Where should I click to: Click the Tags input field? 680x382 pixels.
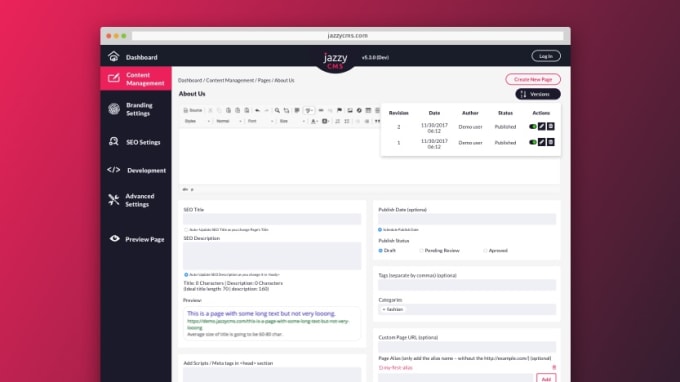pyautogui.click(x=467, y=284)
